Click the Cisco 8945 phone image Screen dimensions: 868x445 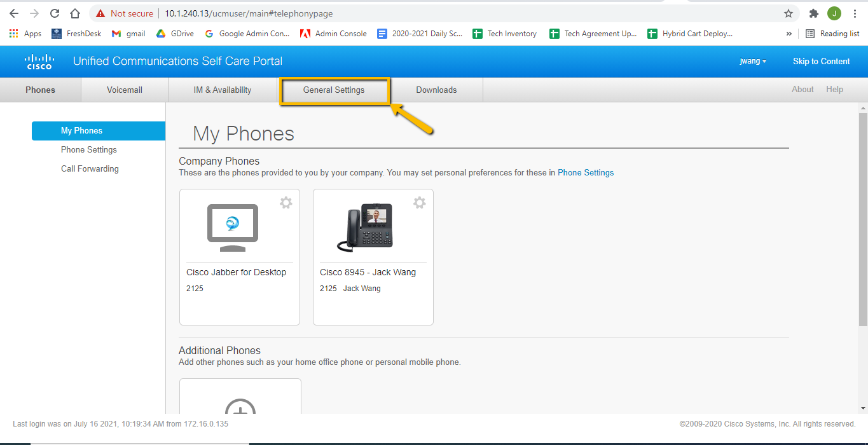click(x=365, y=227)
